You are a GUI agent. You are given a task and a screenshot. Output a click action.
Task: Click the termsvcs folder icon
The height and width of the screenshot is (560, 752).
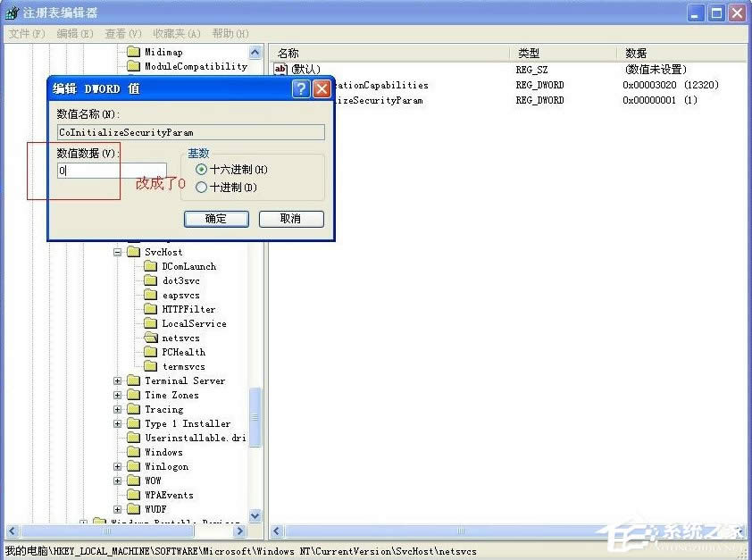pyautogui.click(x=152, y=366)
